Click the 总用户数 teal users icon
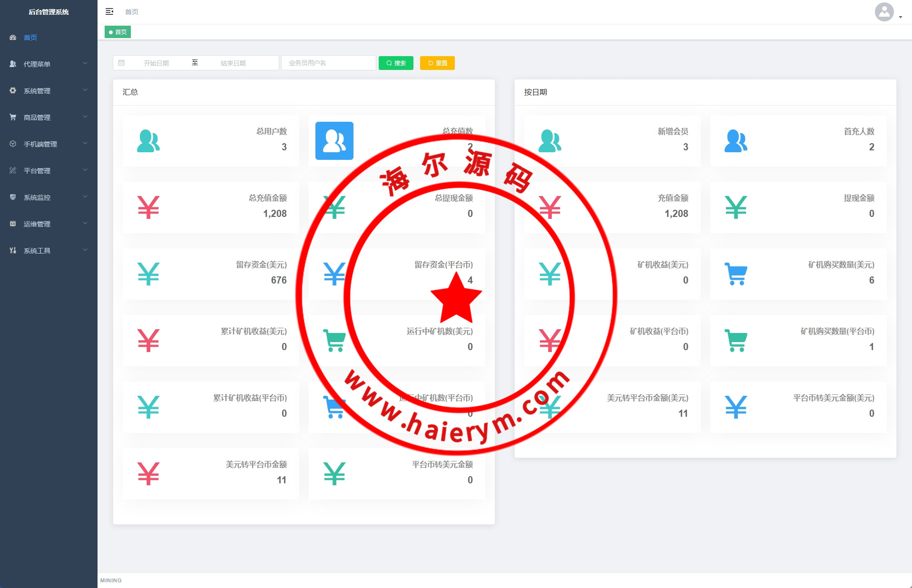This screenshot has height=588, width=912. [x=148, y=141]
